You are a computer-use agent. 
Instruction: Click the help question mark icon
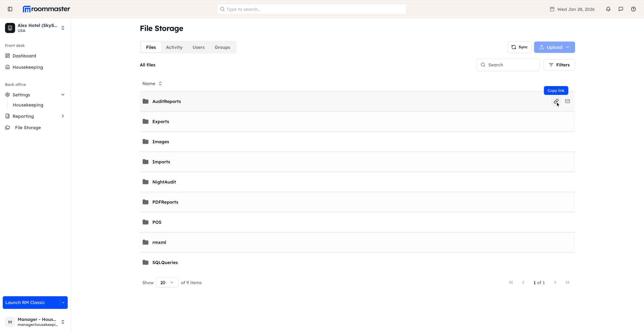[x=633, y=9]
